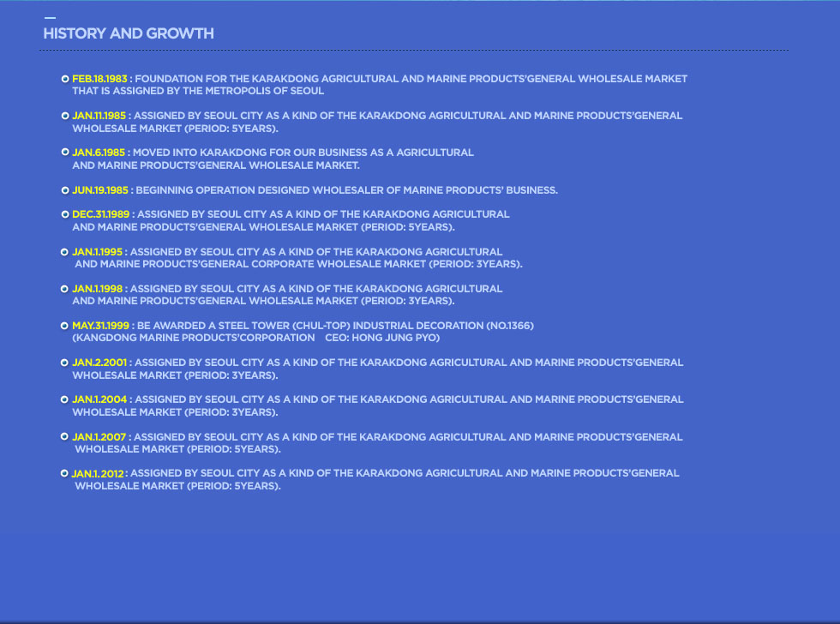Click the yellow JAN.1.1998 date

[98, 289]
